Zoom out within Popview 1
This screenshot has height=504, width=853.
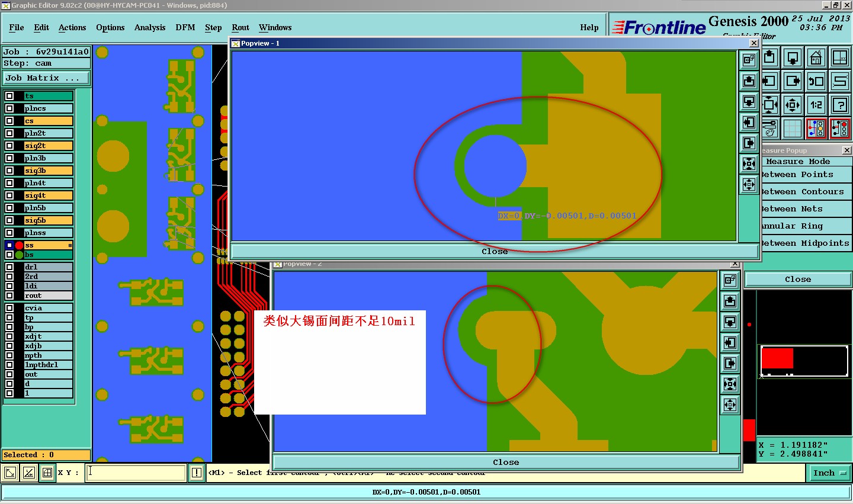(x=749, y=184)
